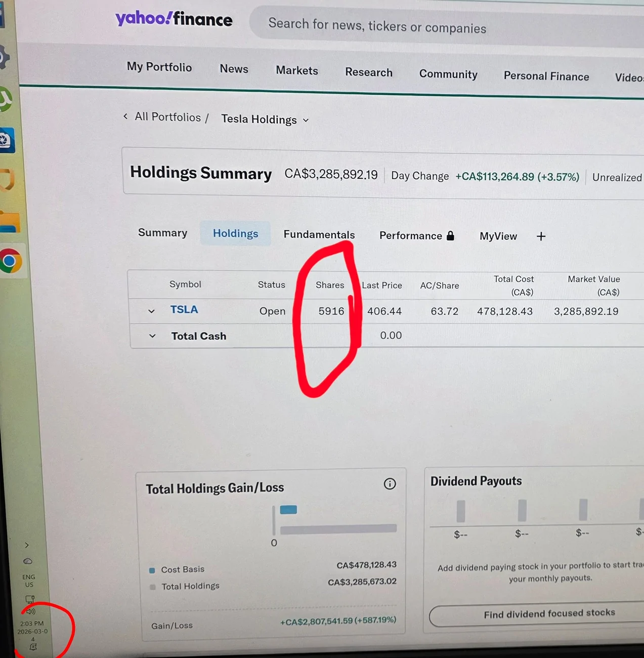Click the Open status cell for TSLA

tap(272, 311)
